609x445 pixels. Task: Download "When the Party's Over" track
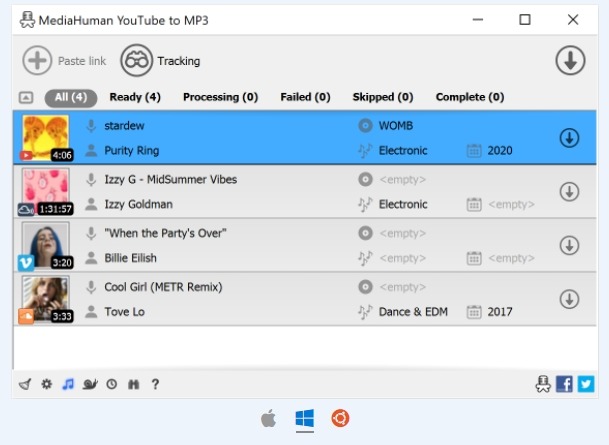(569, 245)
